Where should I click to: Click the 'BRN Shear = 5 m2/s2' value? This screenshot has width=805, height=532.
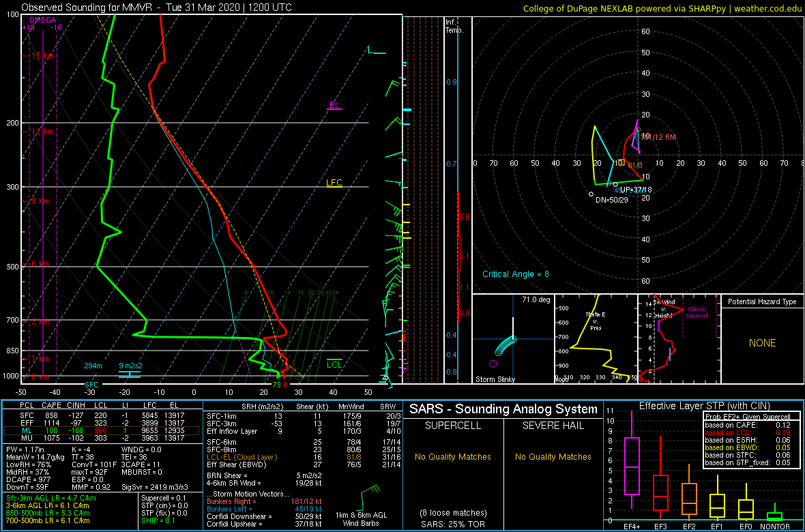pos(264,475)
